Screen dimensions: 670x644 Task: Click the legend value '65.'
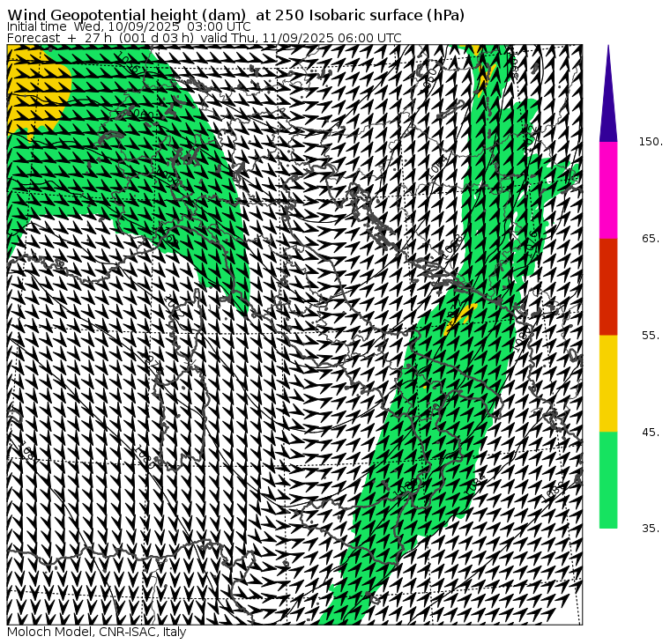coord(651,238)
